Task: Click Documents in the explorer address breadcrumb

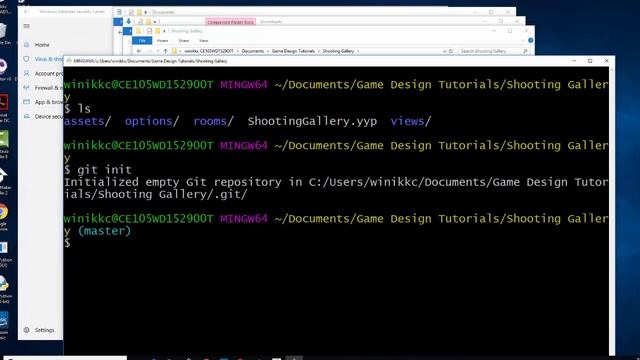Action: pyautogui.click(x=253, y=51)
